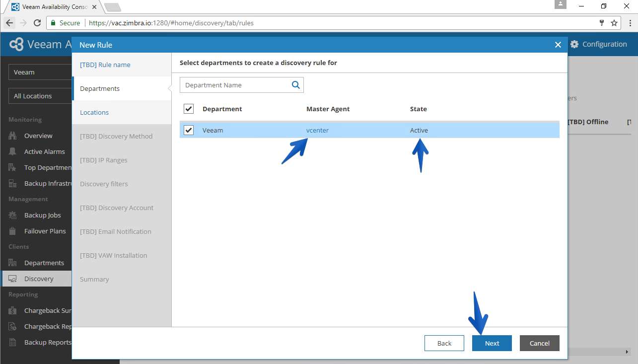Sort by Master Agent column header

tap(328, 109)
